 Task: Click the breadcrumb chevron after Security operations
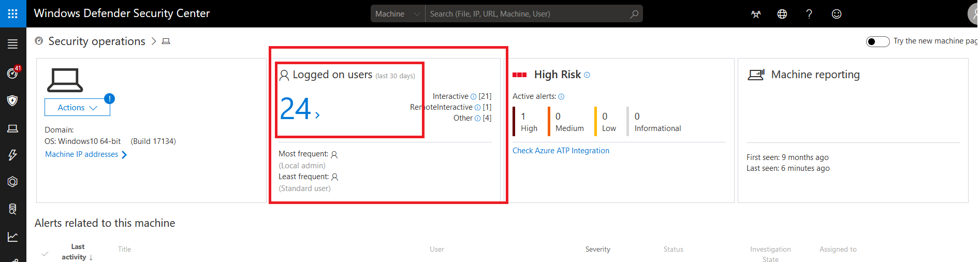(x=154, y=41)
